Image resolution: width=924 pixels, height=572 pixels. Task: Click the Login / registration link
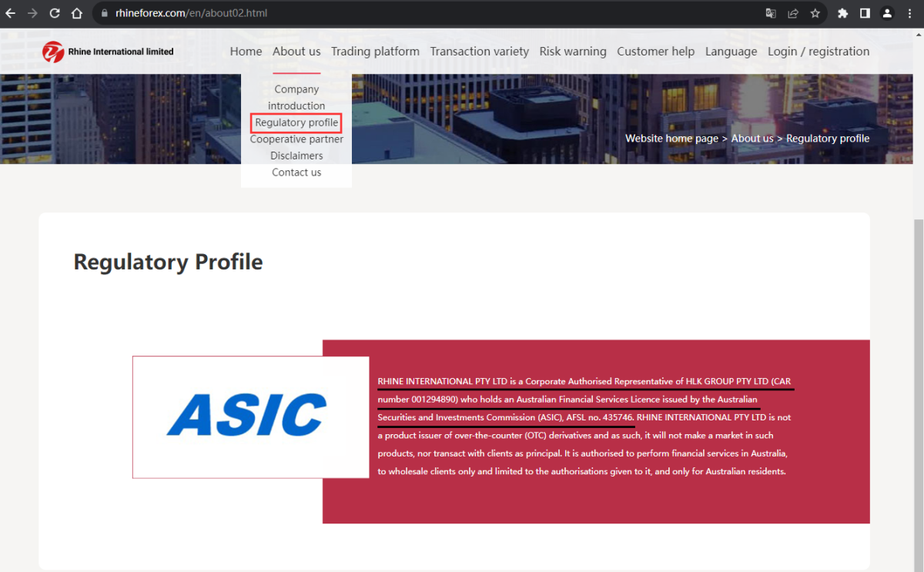(x=819, y=52)
